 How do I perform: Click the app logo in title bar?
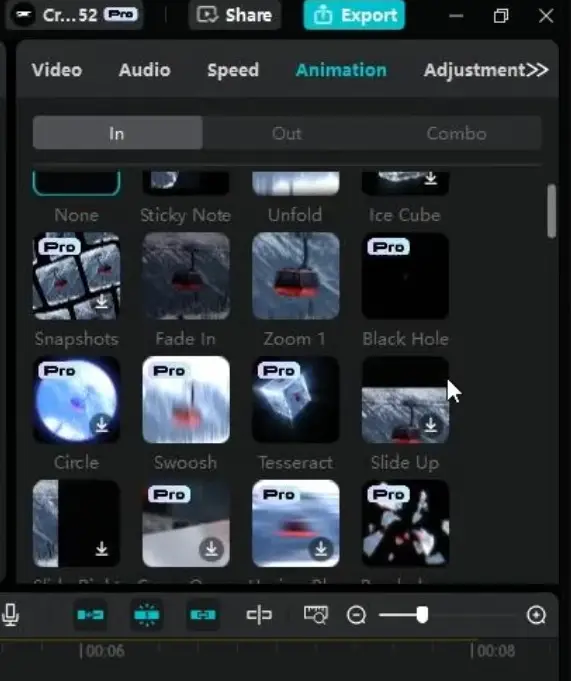(23, 15)
